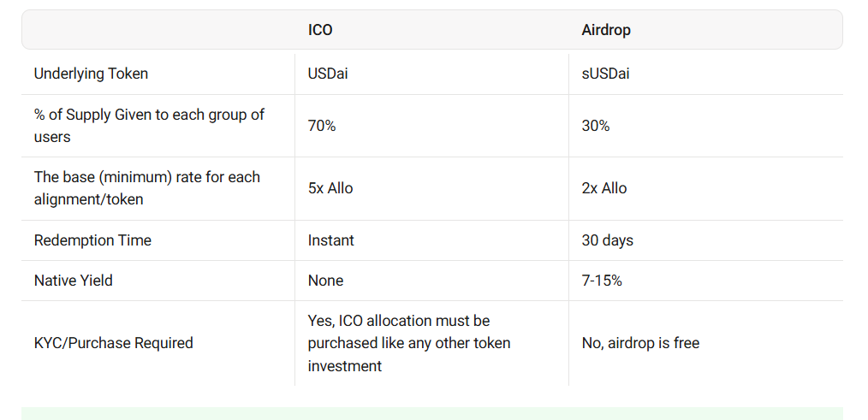Select the Native Yield row label

pos(74,281)
